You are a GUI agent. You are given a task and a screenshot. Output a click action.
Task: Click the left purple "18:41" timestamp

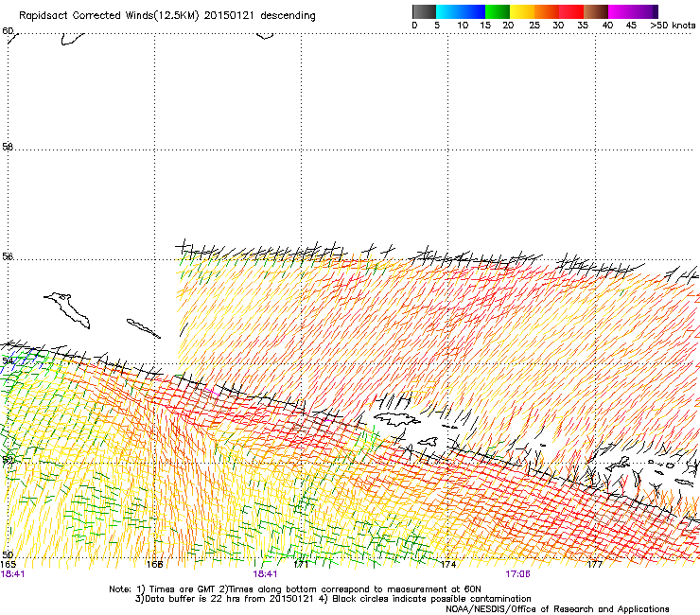[13, 574]
